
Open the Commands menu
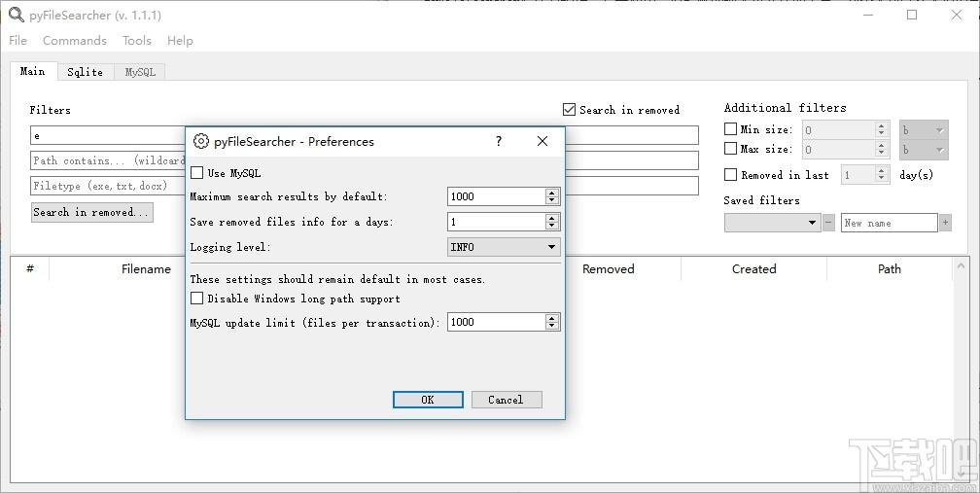tap(75, 41)
